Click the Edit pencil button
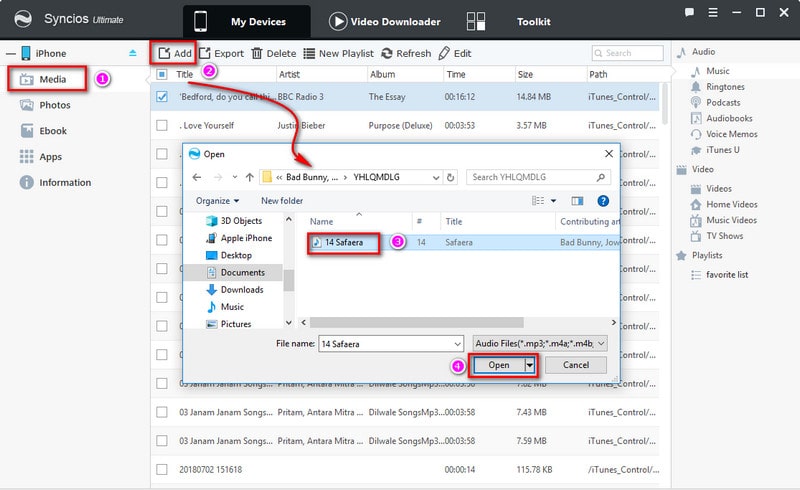800x490 pixels. pyautogui.click(x=455, y=53)
